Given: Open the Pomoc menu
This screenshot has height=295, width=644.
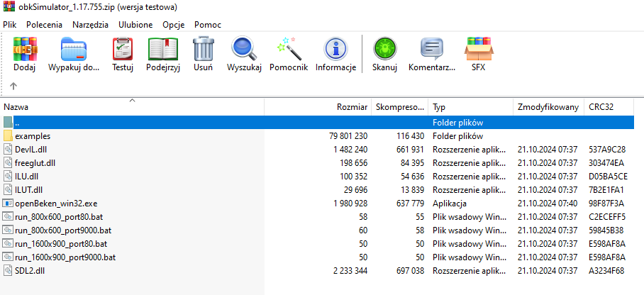Looking at the screenshot, I should tap(208, 25).
